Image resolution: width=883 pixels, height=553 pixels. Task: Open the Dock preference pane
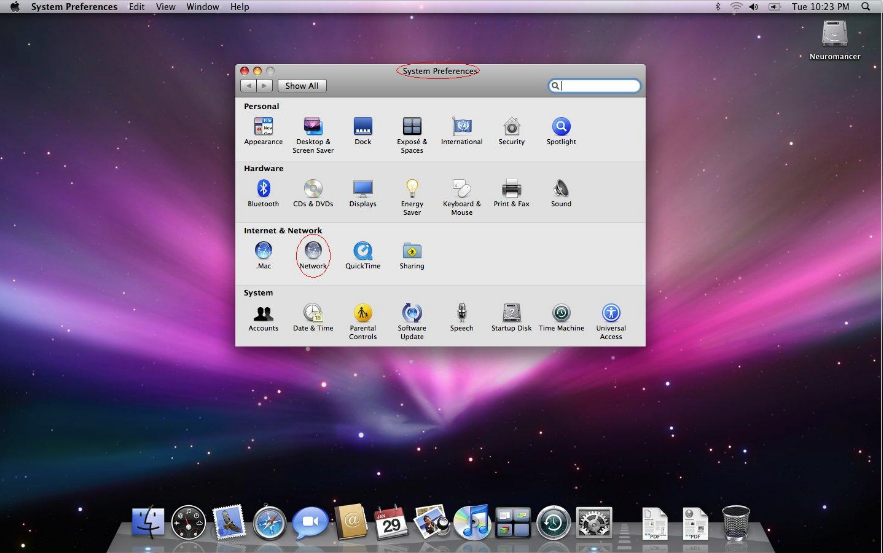coord(363,131)
